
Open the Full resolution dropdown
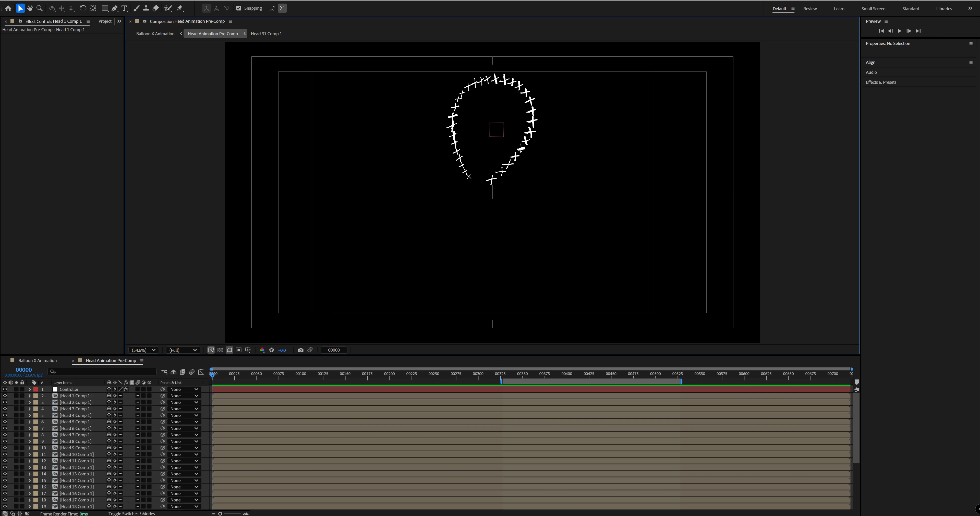point(183,350)
